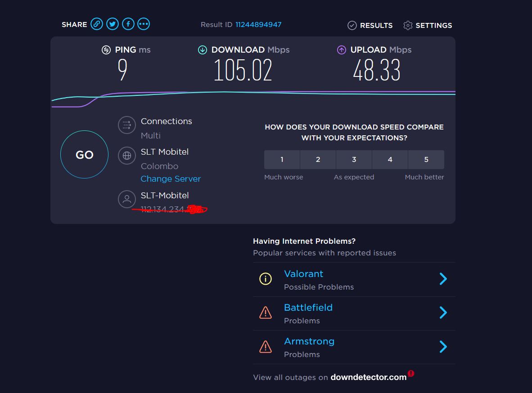
Task: Rate download speed as 1 Much worse
Action: [x=282, y=159]
